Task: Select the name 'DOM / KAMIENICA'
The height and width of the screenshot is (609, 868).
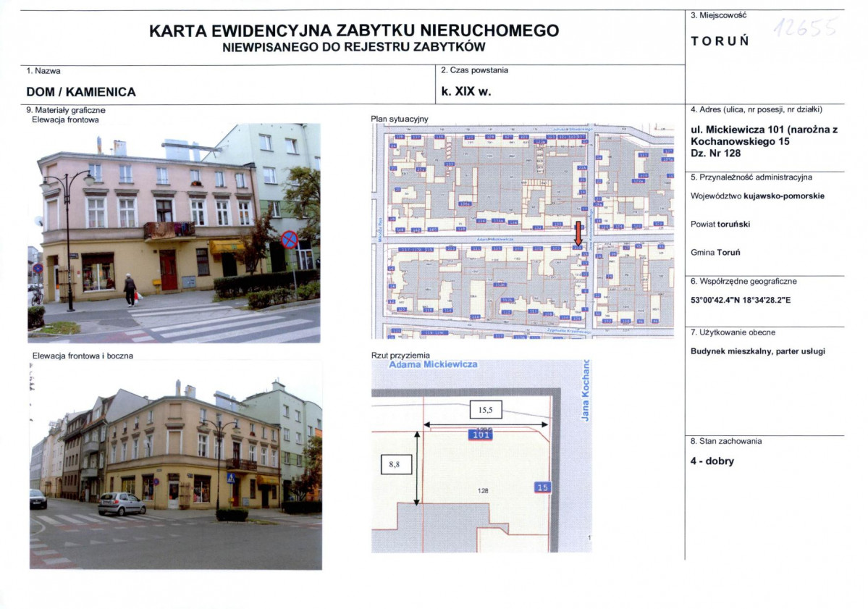Action: click(81, 92)
